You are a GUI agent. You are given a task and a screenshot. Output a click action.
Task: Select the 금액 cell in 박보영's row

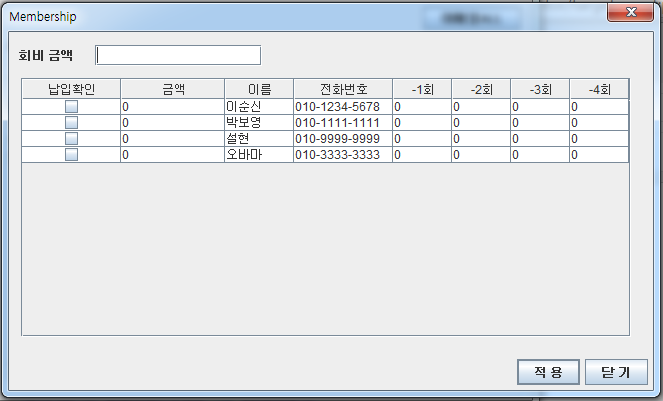[x=173, y=123]
